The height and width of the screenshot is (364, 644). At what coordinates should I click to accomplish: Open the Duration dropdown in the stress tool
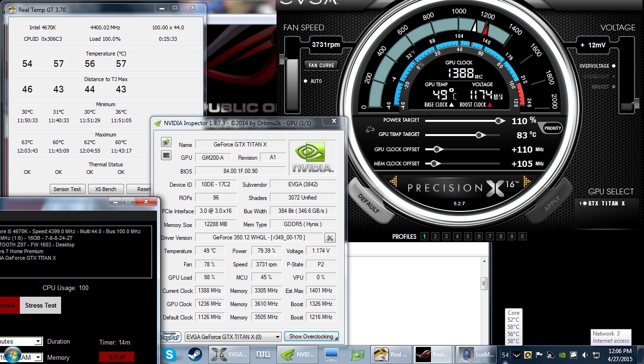coord(38,341)
